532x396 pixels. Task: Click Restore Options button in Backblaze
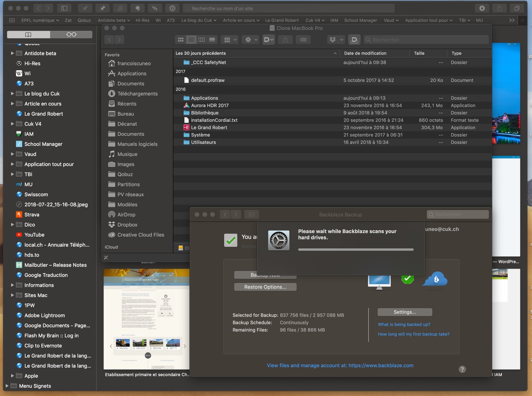coord(265,287)
